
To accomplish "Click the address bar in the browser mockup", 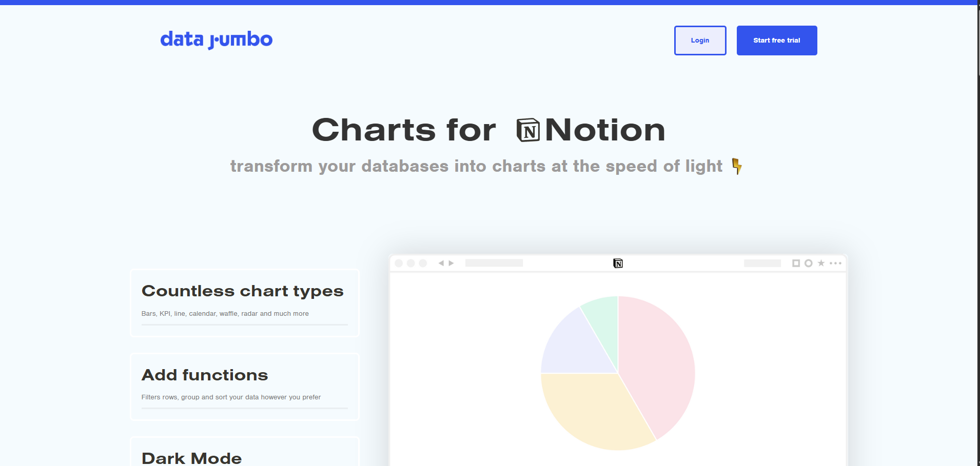I will point(494,262).
